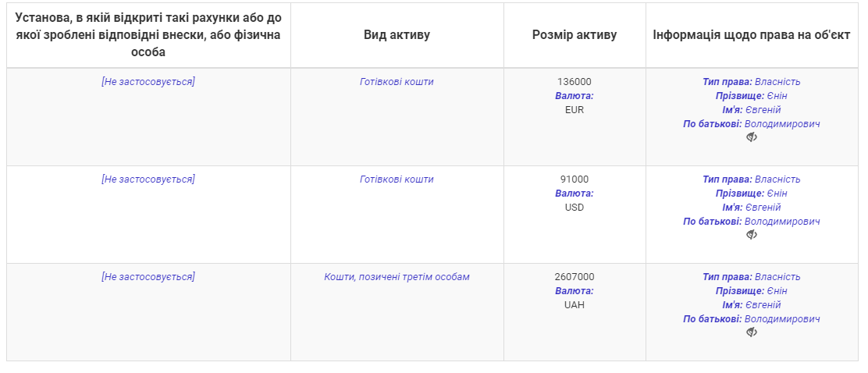Click 'Кошти, позичені третім особам' asset type
Viewport: 868px width, 373px height.
pyautogui.click(x=397, y=277)
